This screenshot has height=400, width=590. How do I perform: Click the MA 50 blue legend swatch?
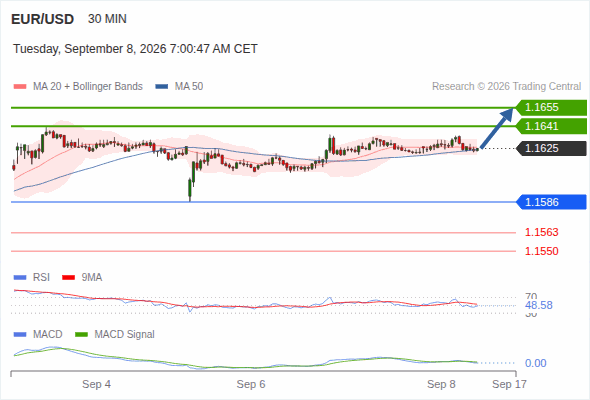point(162,87)
